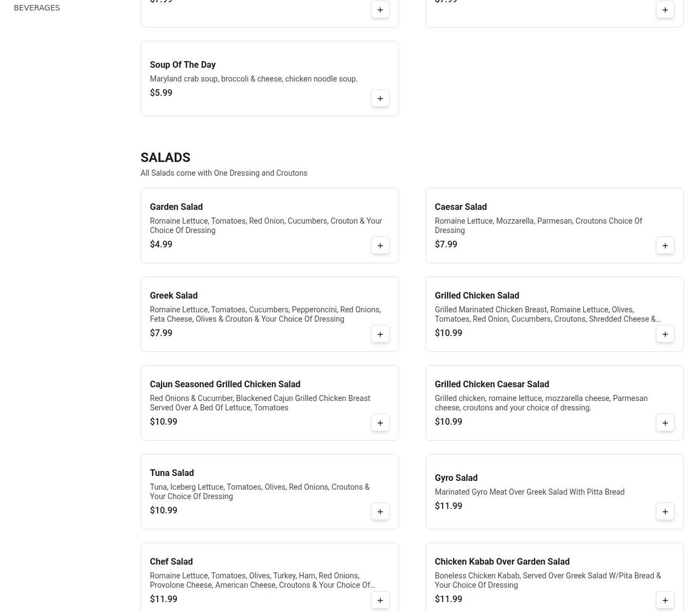The width and height of the screenshot is (700, 612).
Task: Click Garden Salad ingredients description
Action: pyautogui.click(x=266, y=225)
